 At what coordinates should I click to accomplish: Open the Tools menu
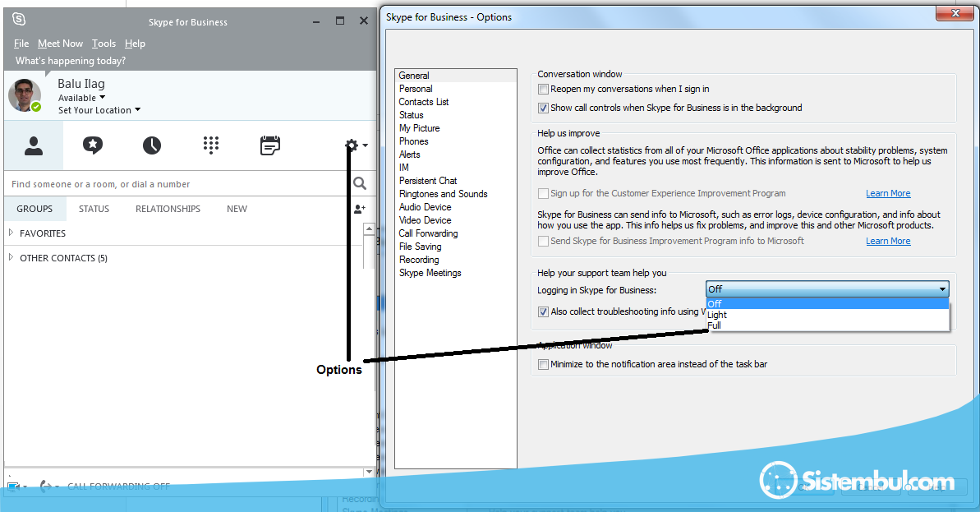tap(104, 44)
